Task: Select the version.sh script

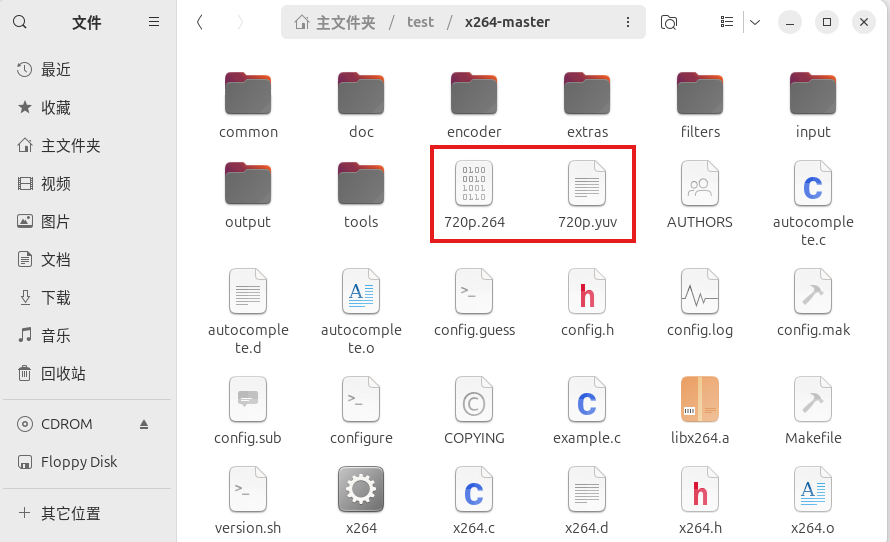Action: (x=248, y=501)
